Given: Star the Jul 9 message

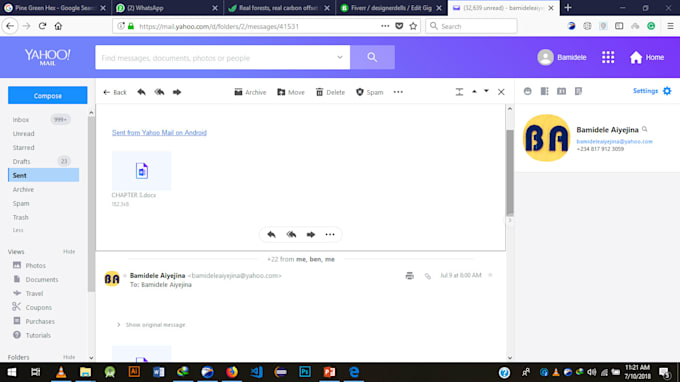Looking at the screenshot, I should (490, 275).
